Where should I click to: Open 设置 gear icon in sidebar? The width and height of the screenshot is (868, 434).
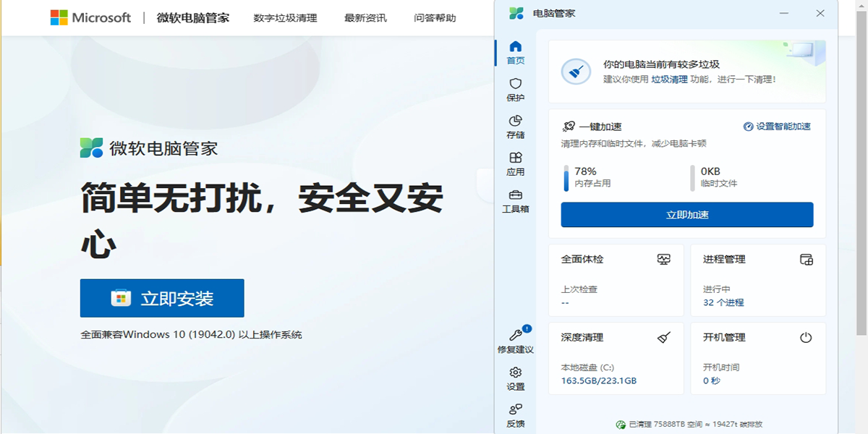click(x=516, y=373)
